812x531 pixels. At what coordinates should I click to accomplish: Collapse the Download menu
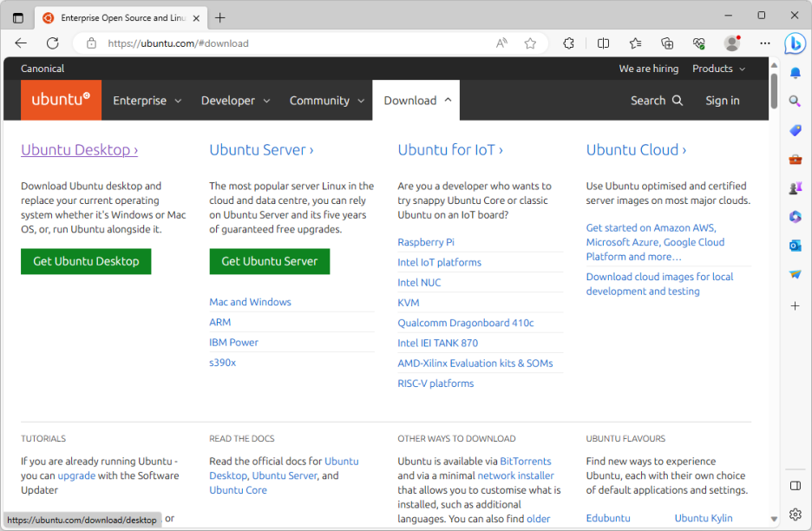(x=416, y=101)
